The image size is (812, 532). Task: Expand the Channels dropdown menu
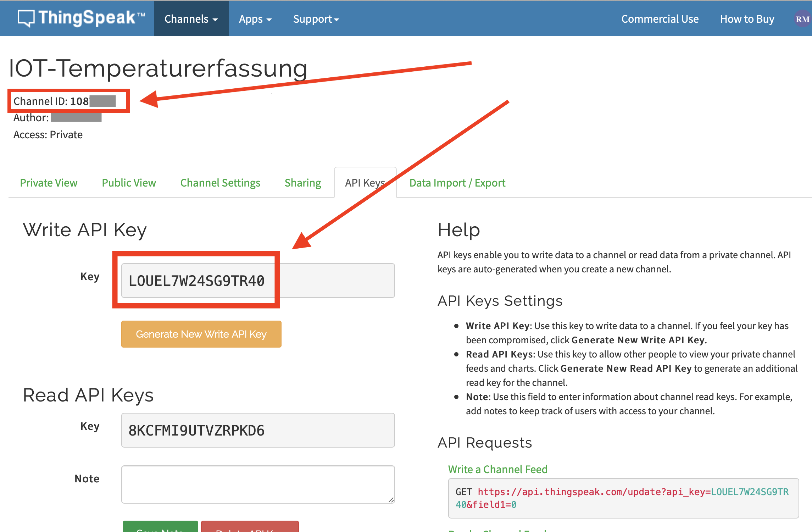(191, 19)
